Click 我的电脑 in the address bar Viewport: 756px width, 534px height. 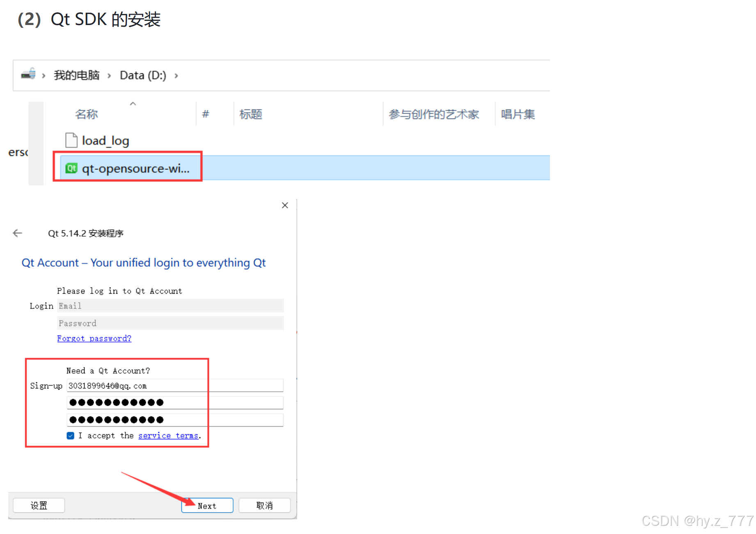pyautogui.click(x=77, y=75)
